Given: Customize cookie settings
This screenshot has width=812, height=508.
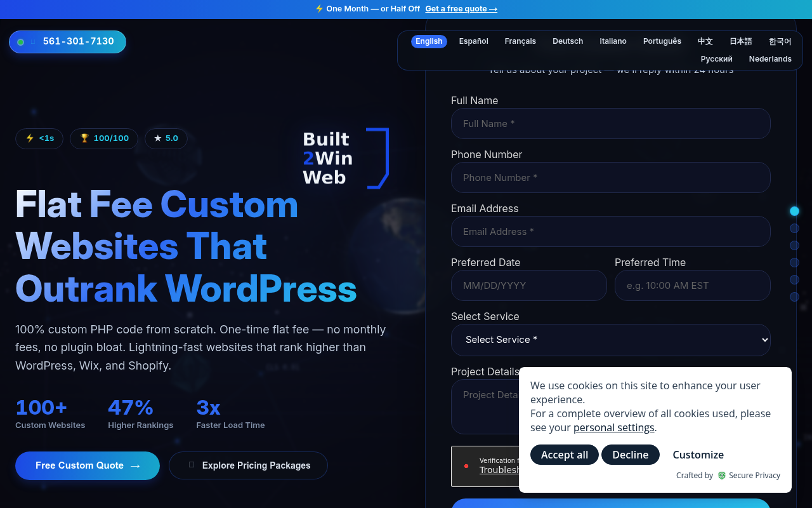Looking at the screenshot, I should 698,455.
